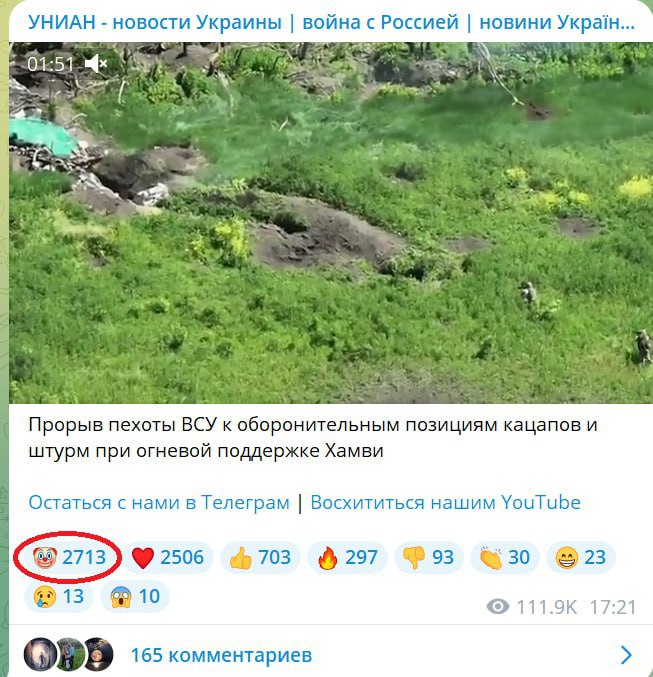Click the thumbs up reaction

[x=260, y=557]
